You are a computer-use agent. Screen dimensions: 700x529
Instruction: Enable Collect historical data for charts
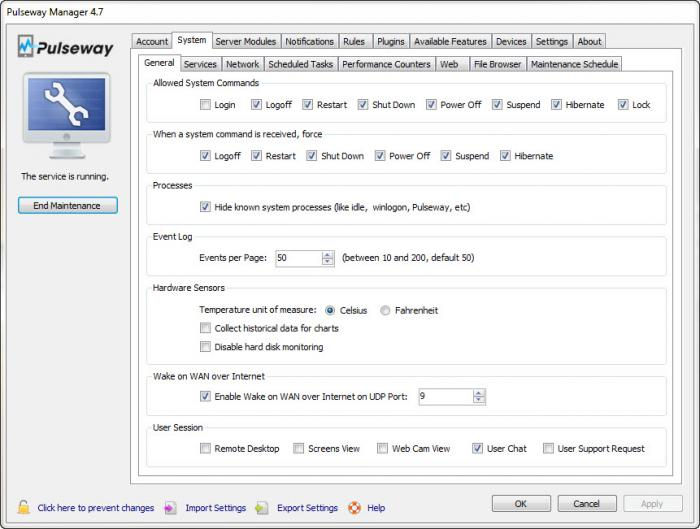pyautogui.click(x=205, y=329)
